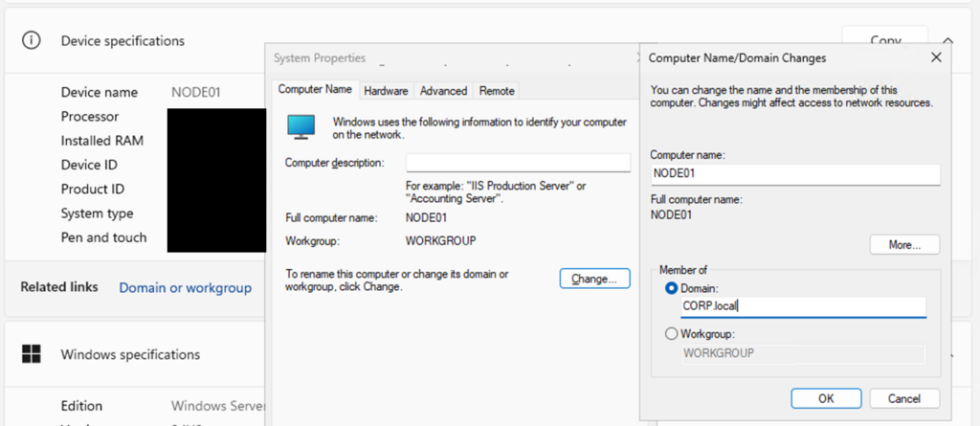The width and height of the screenshot is (980, 426).
Task: Click the Domain field containing CORP.local
Action: pos(802,307)
